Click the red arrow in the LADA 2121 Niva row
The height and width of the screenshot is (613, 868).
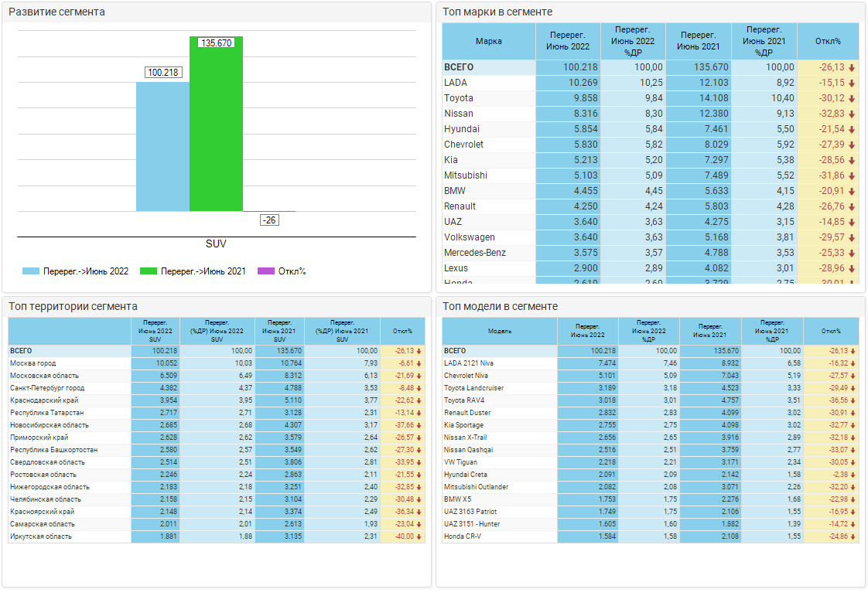point(853,363)
